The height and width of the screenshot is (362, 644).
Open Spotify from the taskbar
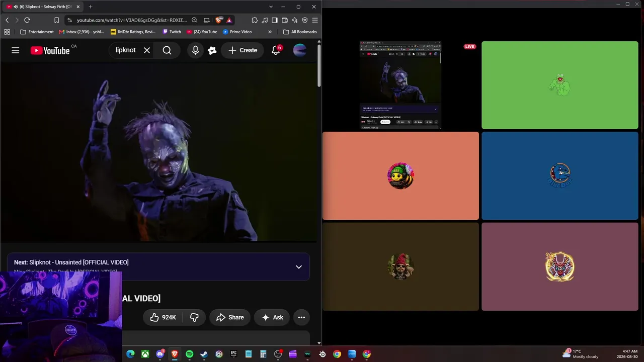tap(189, 354)
